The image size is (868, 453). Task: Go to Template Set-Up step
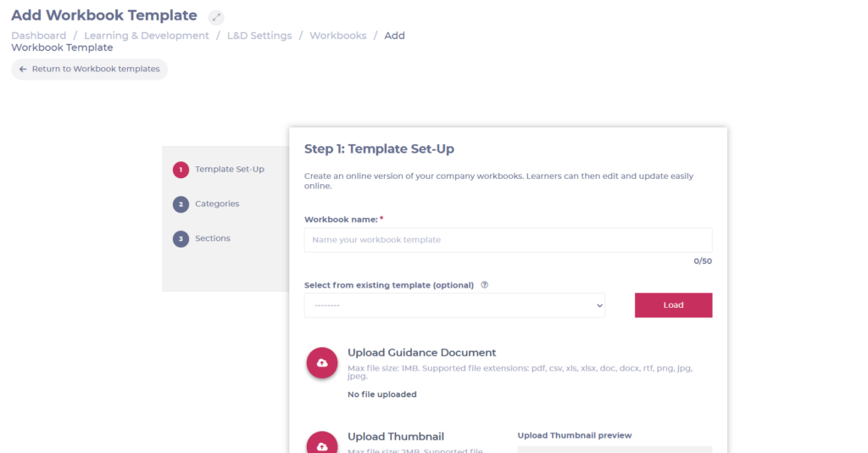(x=229, y=169)
